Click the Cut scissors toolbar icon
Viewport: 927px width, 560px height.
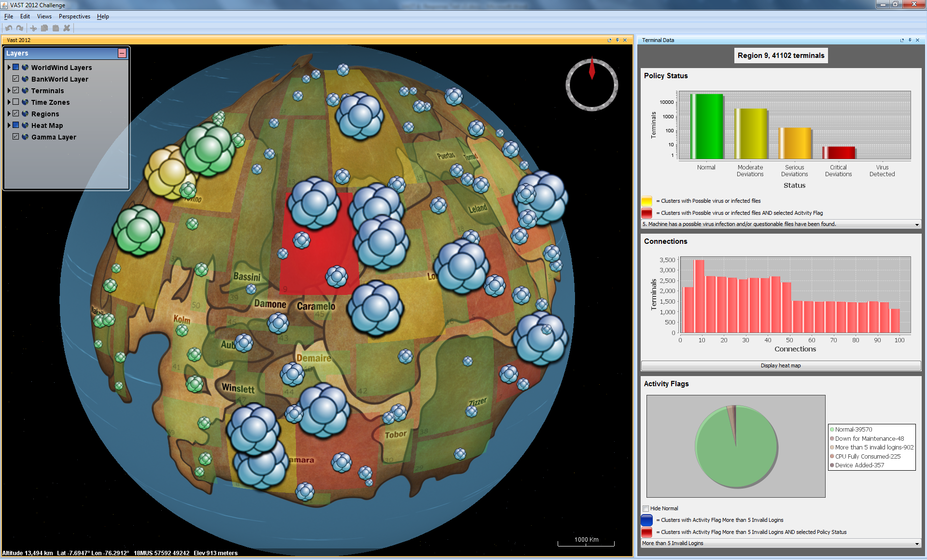click(x=33, y=28)
